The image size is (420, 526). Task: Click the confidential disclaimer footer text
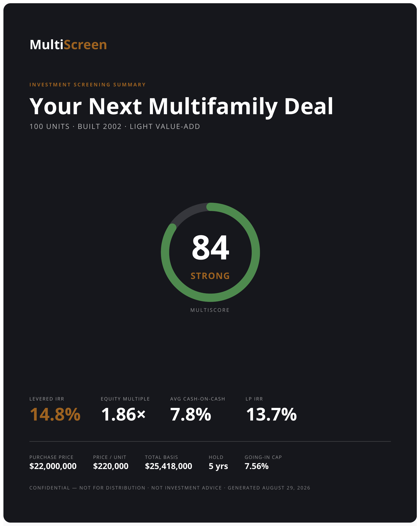pos(170,488)
